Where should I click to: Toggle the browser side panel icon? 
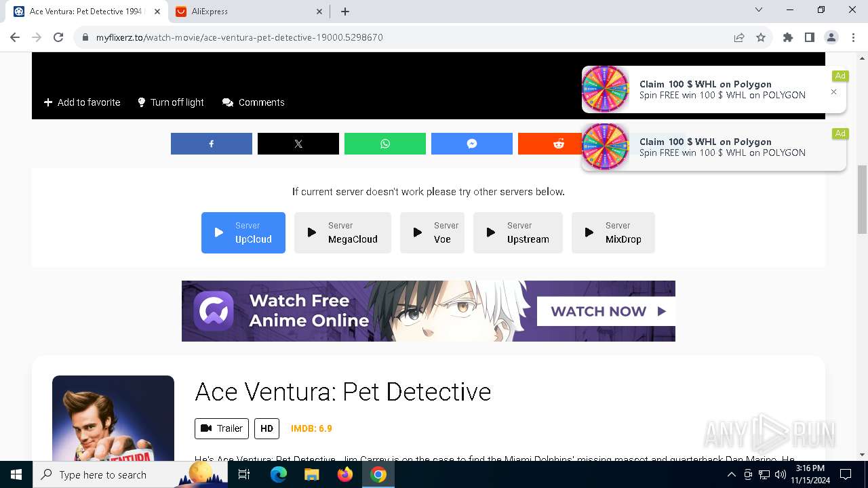point(810,37)
